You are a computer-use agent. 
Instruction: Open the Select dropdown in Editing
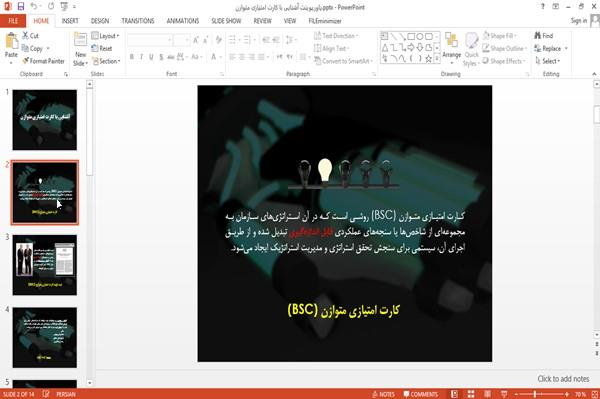click(548, 61)
